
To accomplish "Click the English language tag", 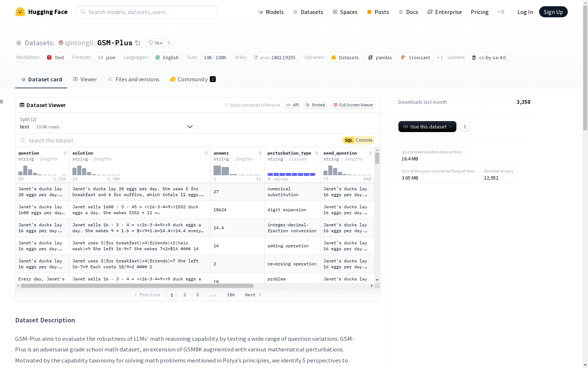I will 167,57.
